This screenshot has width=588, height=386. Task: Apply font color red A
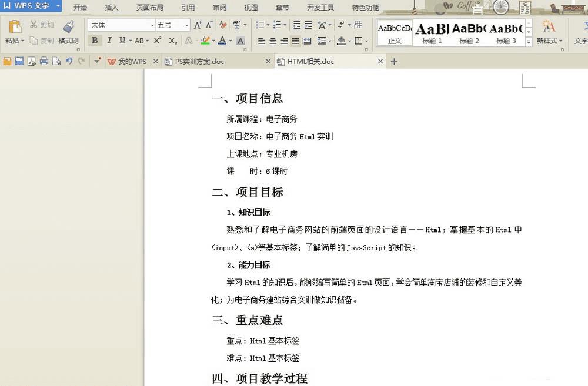(x=222, y=40)
